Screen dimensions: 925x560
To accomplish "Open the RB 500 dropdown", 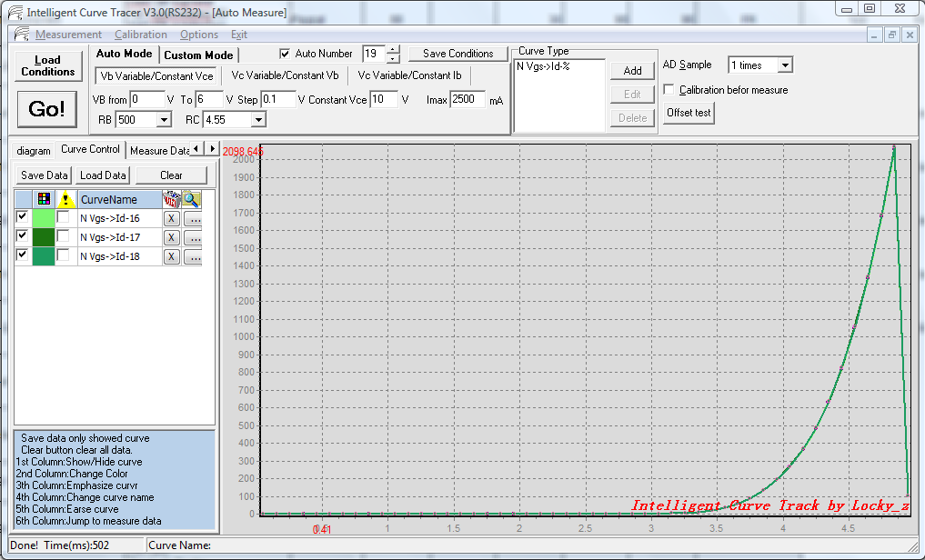I will [x=164, y=120].
